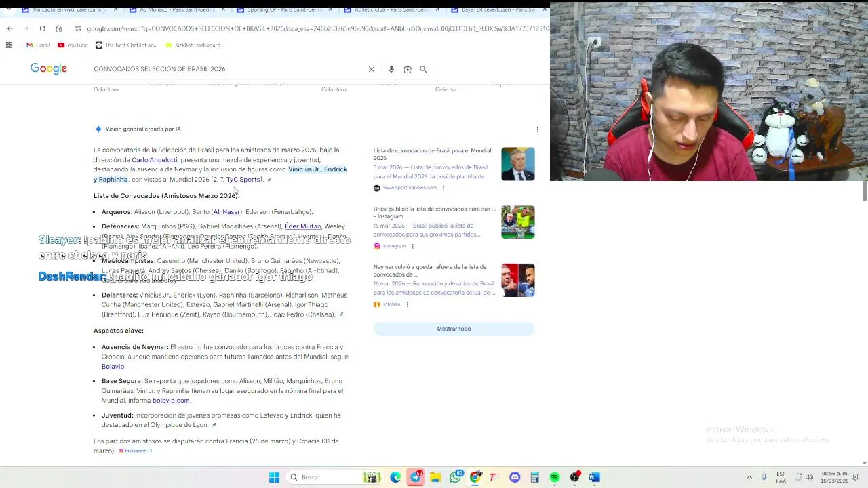Open Microsoft Edge from taskbar
The image size is (868, 488).
(395, 477)
